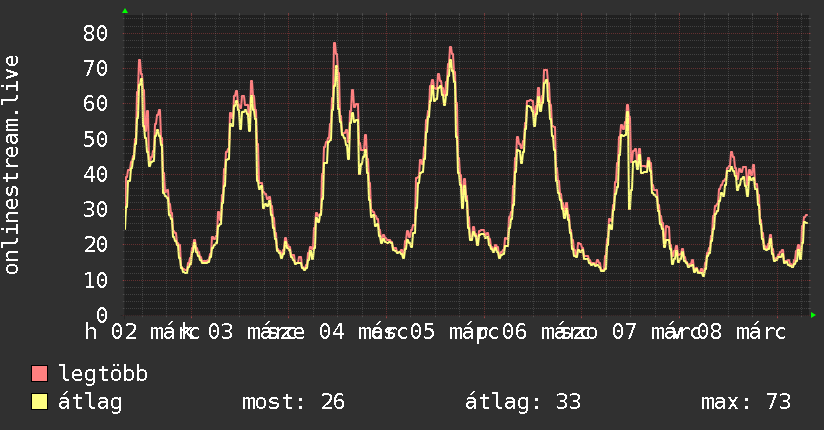Click the yellow átlag legend swatch

tap(39, 402)
